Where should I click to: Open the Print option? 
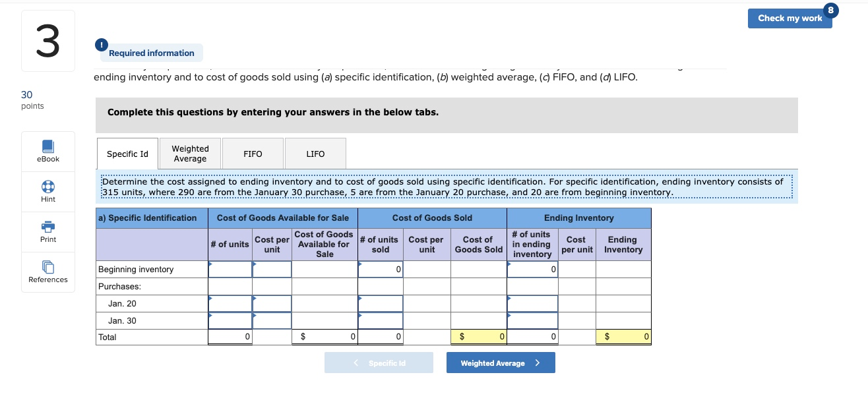click(47, 232)
